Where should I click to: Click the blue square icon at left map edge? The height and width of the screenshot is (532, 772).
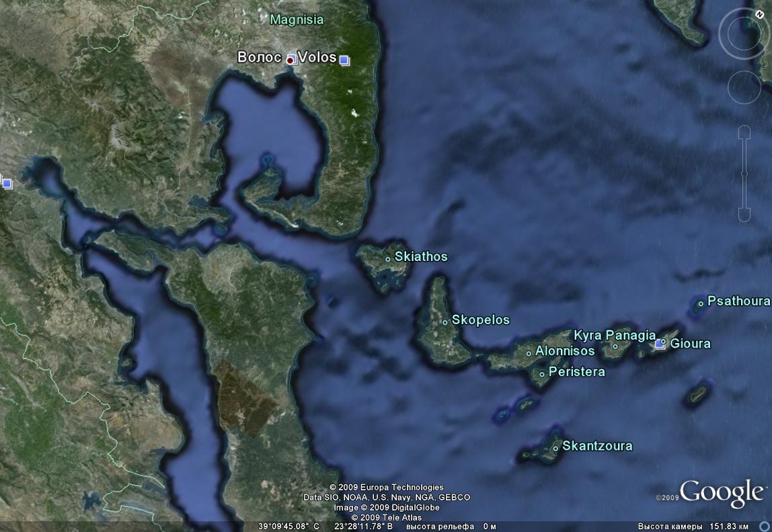point(7,183)
